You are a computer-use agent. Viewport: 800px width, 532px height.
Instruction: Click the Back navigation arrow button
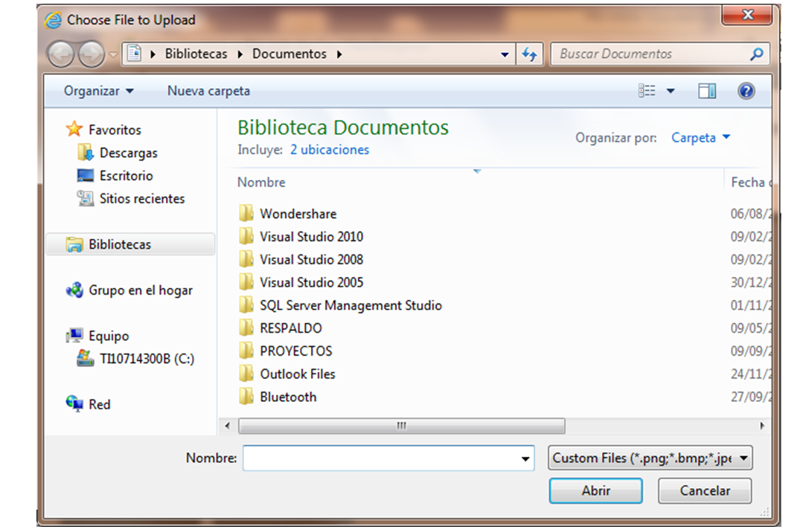61,54
